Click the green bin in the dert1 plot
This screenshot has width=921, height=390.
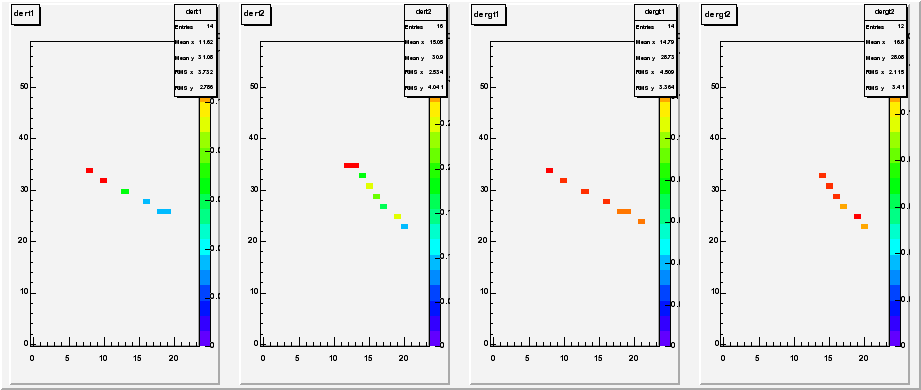(x=125, y=191)
